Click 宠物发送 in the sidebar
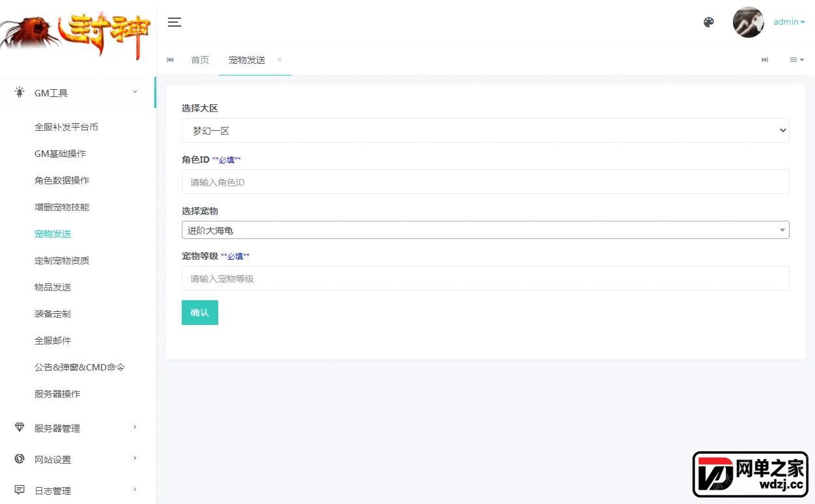The width and height of the screenshot is (815, 504). 53,234
